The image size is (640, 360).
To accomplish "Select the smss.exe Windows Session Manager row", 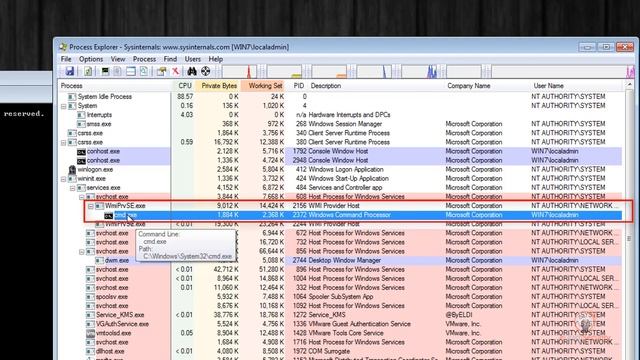I will 341,124.
